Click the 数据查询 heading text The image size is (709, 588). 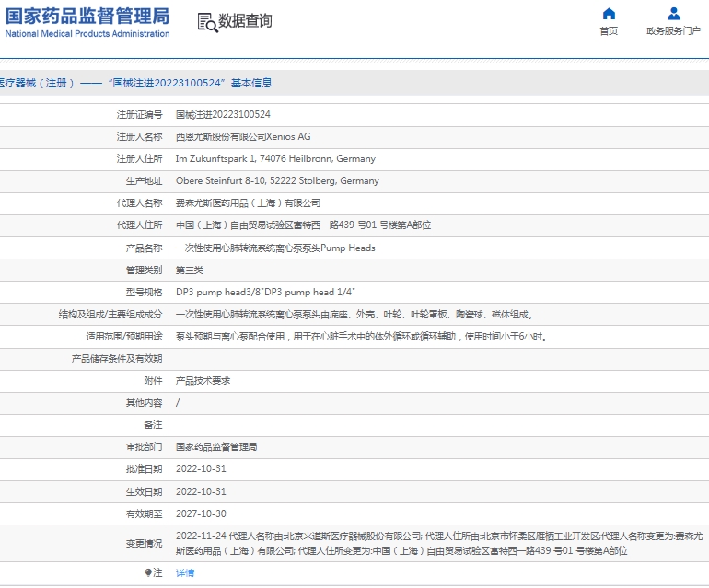(245, 21)
